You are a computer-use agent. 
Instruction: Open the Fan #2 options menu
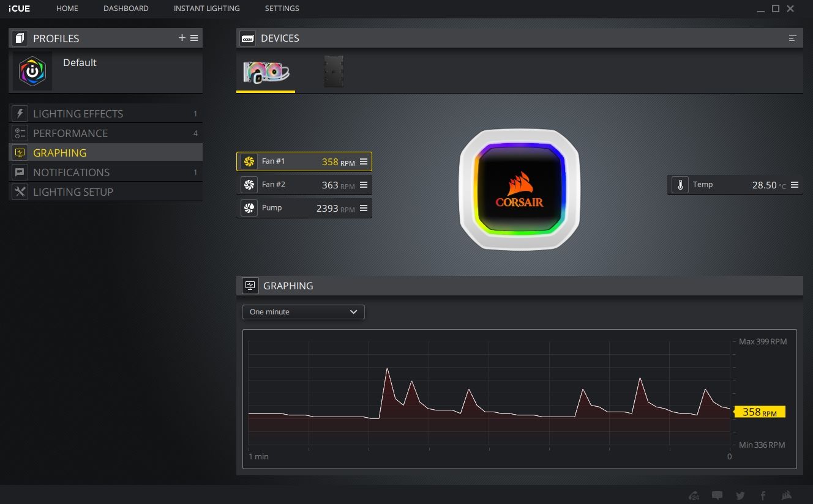(364, 185)
